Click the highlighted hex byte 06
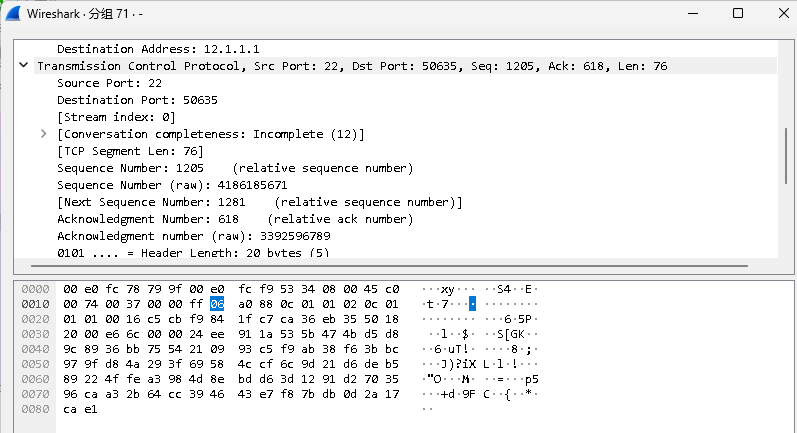Screen dimensions: 797x433 [217, 304]
